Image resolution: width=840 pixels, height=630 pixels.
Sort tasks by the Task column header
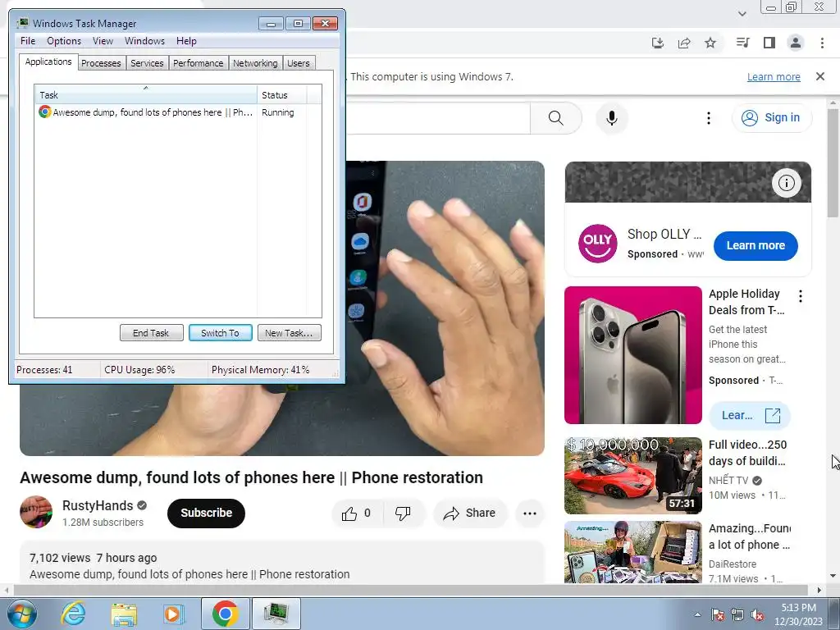[x=145, y=95]
